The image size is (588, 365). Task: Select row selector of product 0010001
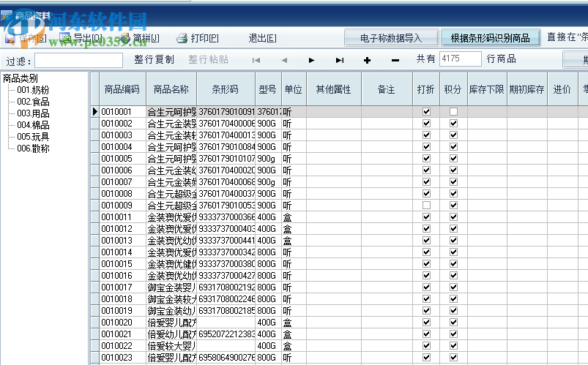pos(95,112)
